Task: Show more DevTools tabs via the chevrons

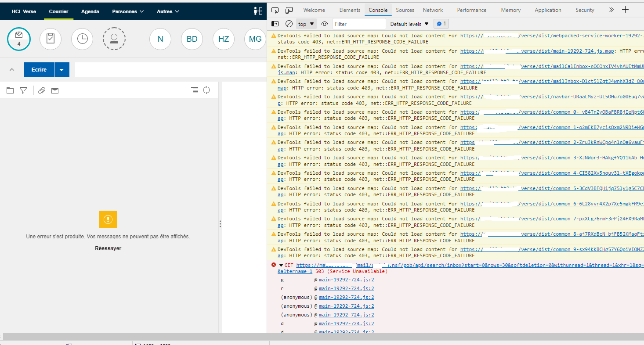Action: [x=611, y=10]
